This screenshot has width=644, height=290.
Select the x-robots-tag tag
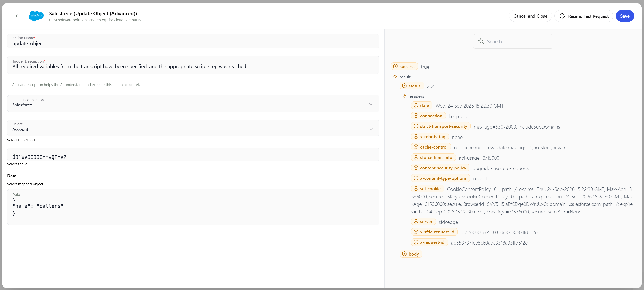click(x=430, y=136)
